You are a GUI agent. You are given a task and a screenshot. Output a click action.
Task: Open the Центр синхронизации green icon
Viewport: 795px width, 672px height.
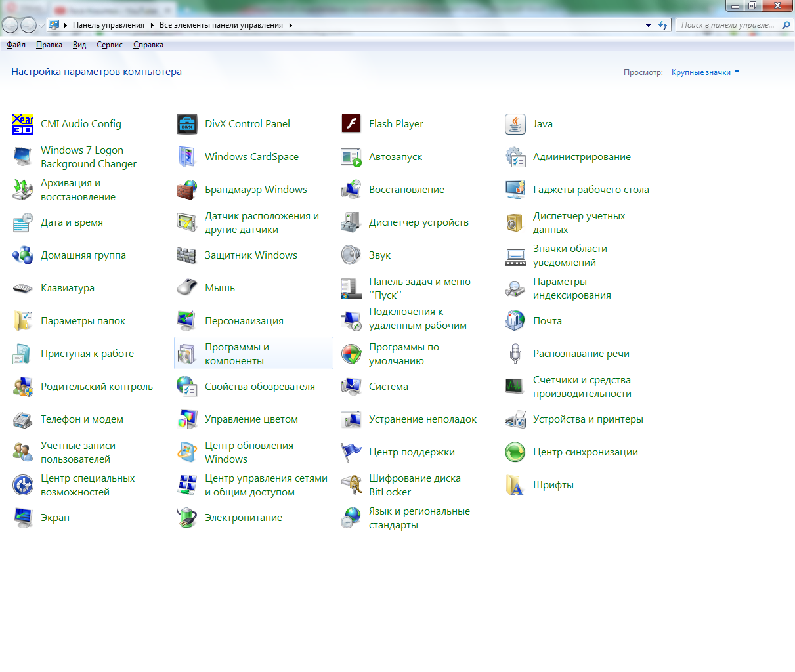[515, 452]
